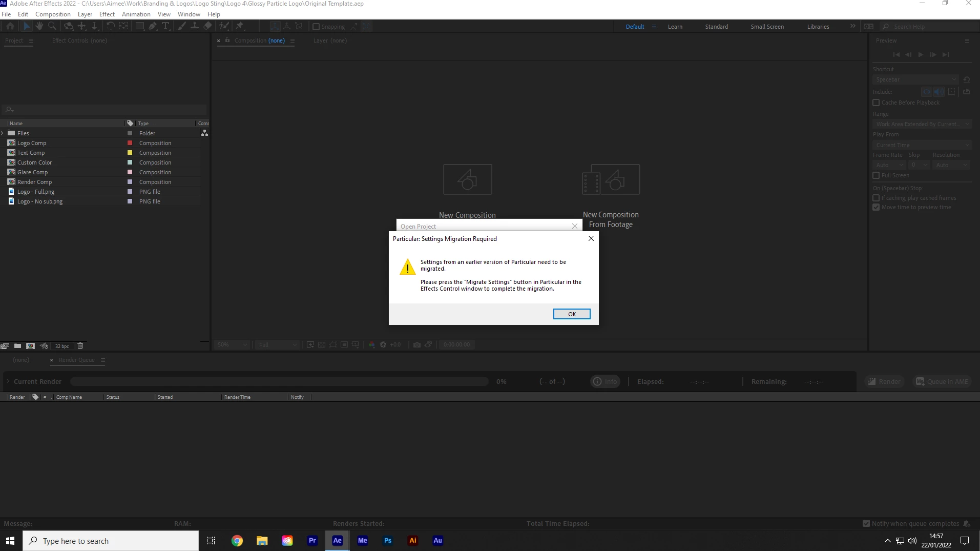The image size is (980, 551).
Task: Click the Project panel search field
Action: [x=105, y=109]
